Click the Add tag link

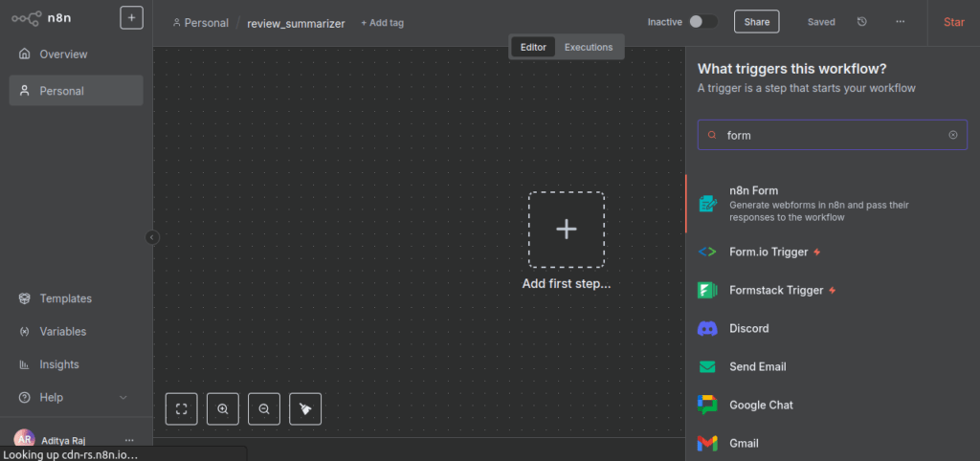[x=382, y=23]
